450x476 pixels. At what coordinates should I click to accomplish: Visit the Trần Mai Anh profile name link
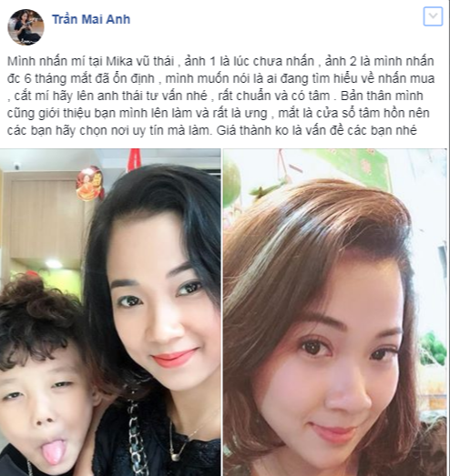pos(91,19)
